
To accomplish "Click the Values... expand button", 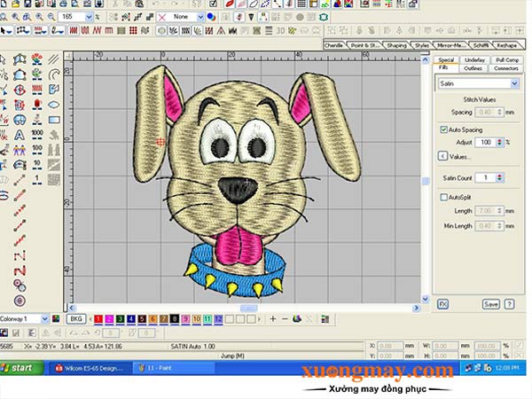I will 442,156.
